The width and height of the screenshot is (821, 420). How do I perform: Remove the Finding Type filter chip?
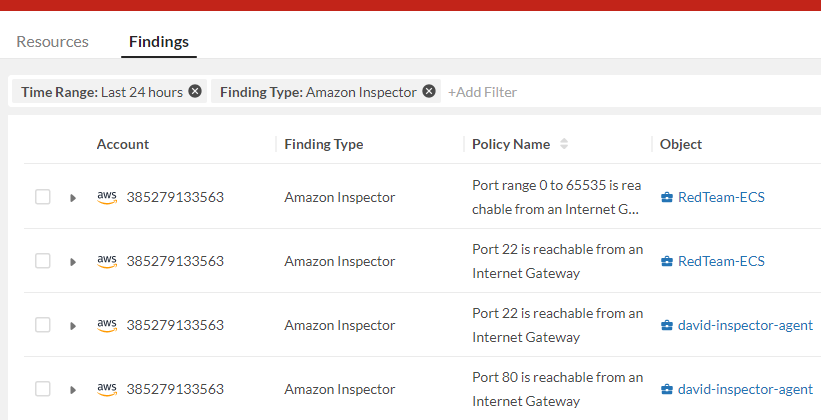click(429, 91)
